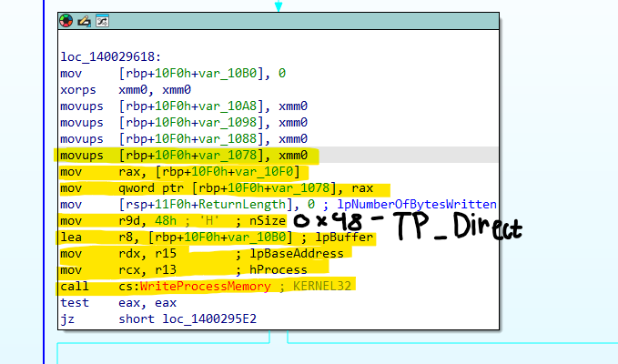Click the hProcess comment
618x364 pixels.
(279, 270)
